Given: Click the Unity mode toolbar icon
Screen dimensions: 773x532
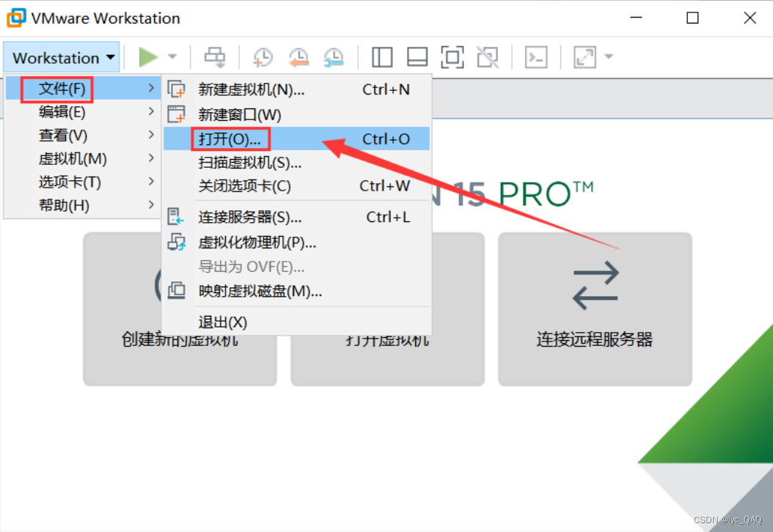Looking at the screenshot, I should click(488, 57).
